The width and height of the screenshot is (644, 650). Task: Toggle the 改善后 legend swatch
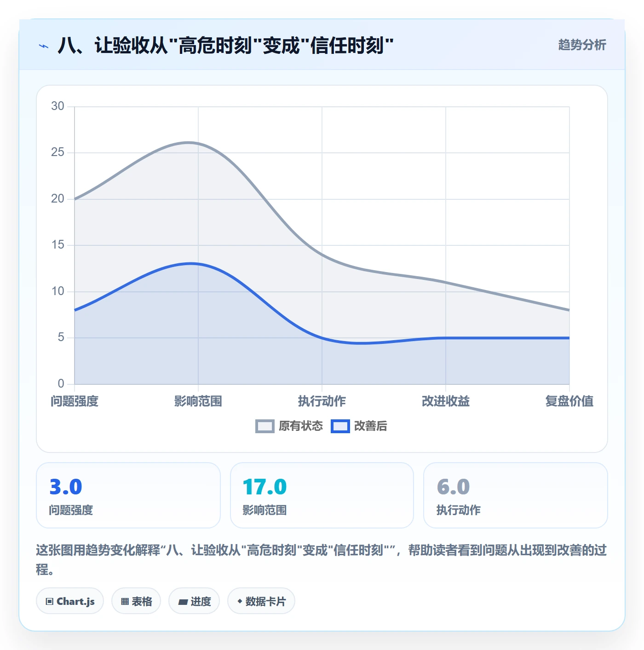click(340, 426)
